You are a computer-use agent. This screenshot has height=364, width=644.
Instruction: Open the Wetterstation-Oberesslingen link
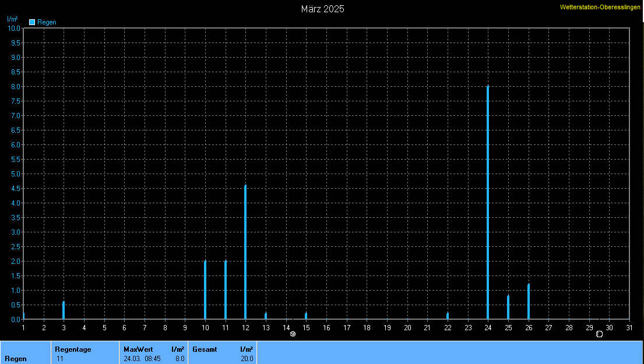pos(600,7)
